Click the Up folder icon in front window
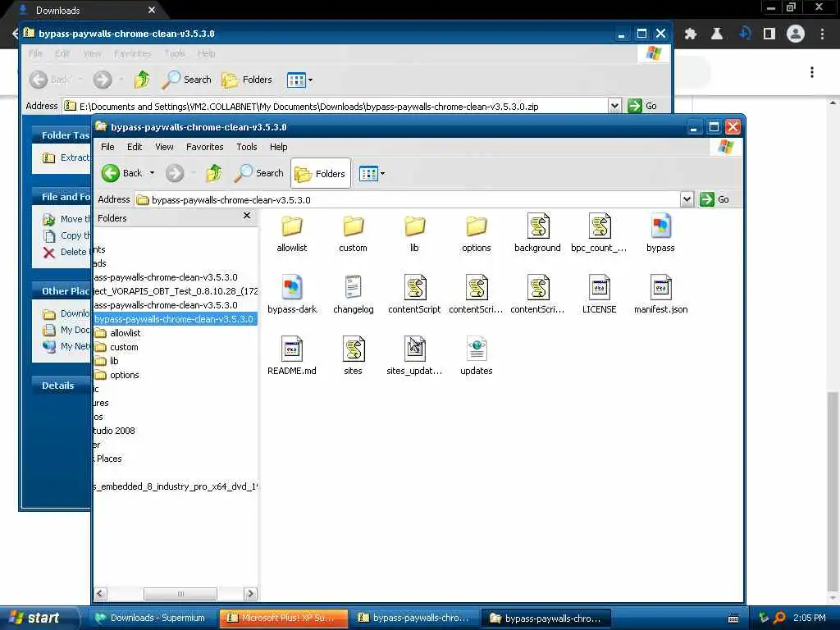 point(214,173)
